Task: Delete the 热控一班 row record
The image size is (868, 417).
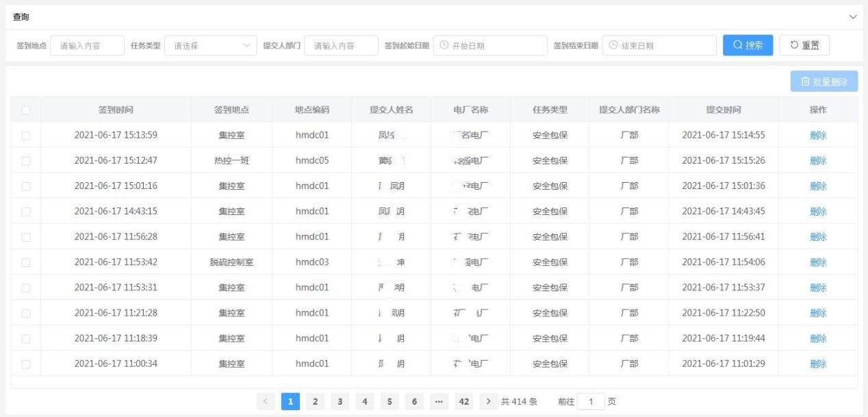Action: 817,161
